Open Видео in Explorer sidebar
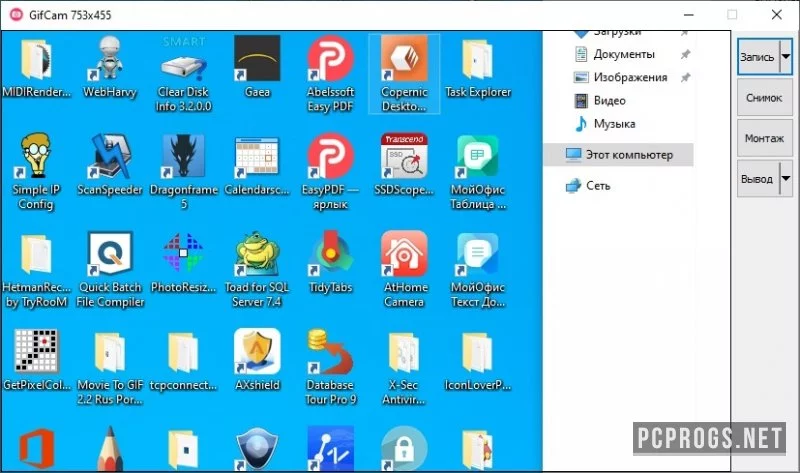This screenshot has height=473, width=800. coord(609,101)
